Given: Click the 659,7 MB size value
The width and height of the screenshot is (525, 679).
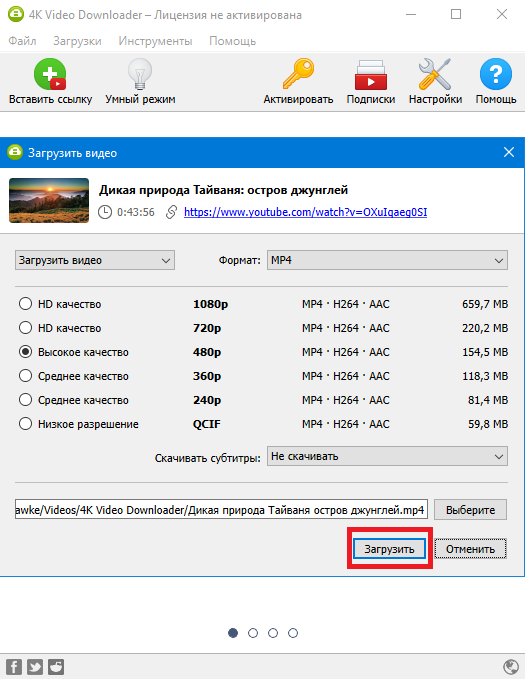Looking at the screenshot, I should [x=485, y=304].
